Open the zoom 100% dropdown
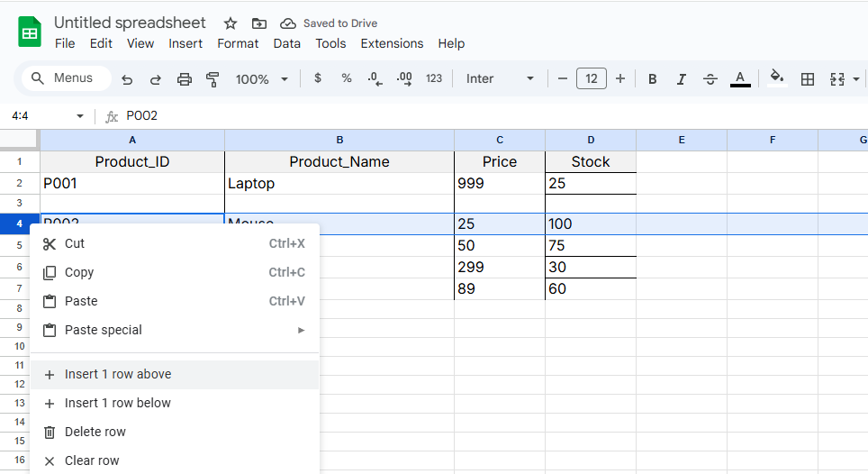 pyautogui.click(x=261, y=79)
